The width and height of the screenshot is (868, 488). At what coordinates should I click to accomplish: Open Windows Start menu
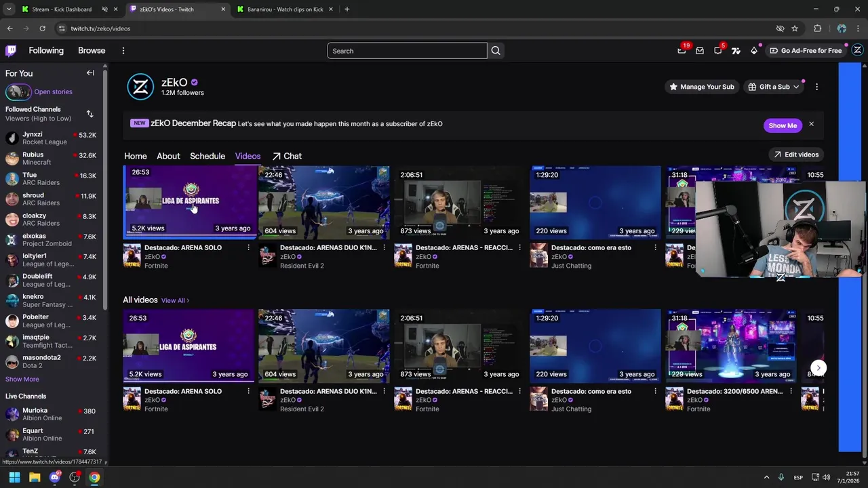pyautogui.click(x=14, y=477)
